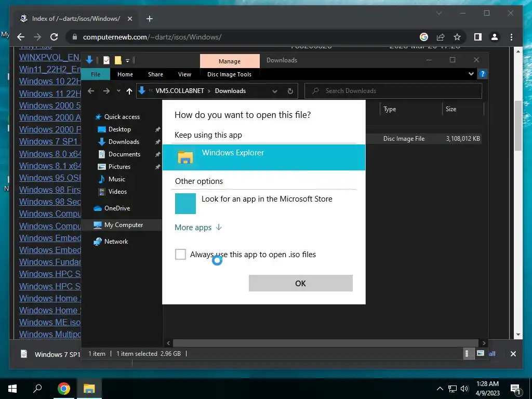Open Windows Start menu
Image resolution: width=532 pixels, height=399 pixels.
click(12, 389)
